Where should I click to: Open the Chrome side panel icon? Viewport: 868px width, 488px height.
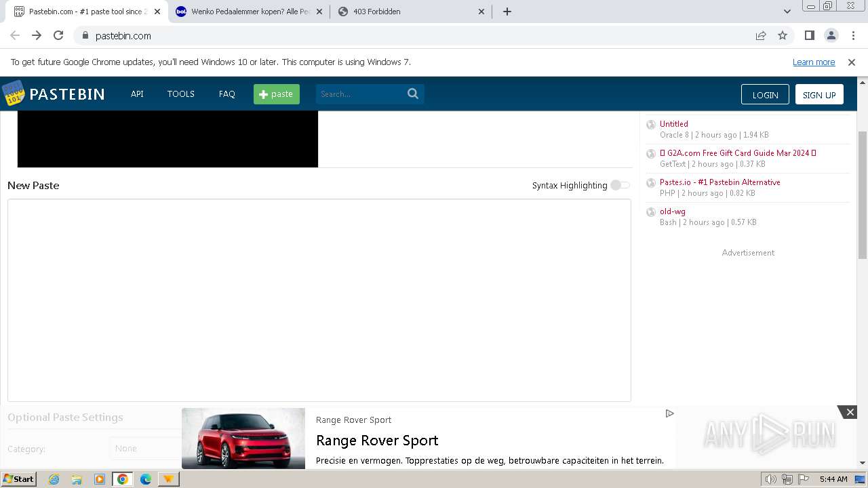(810, 35)
